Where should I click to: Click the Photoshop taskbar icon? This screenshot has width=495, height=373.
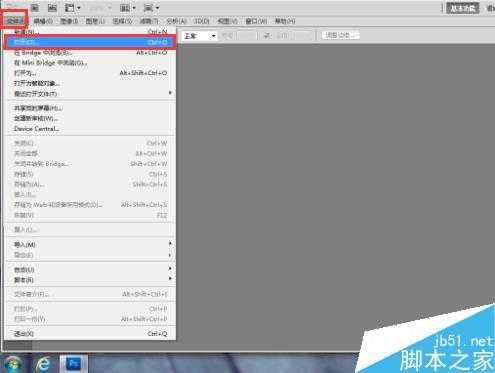coord(73,364)
